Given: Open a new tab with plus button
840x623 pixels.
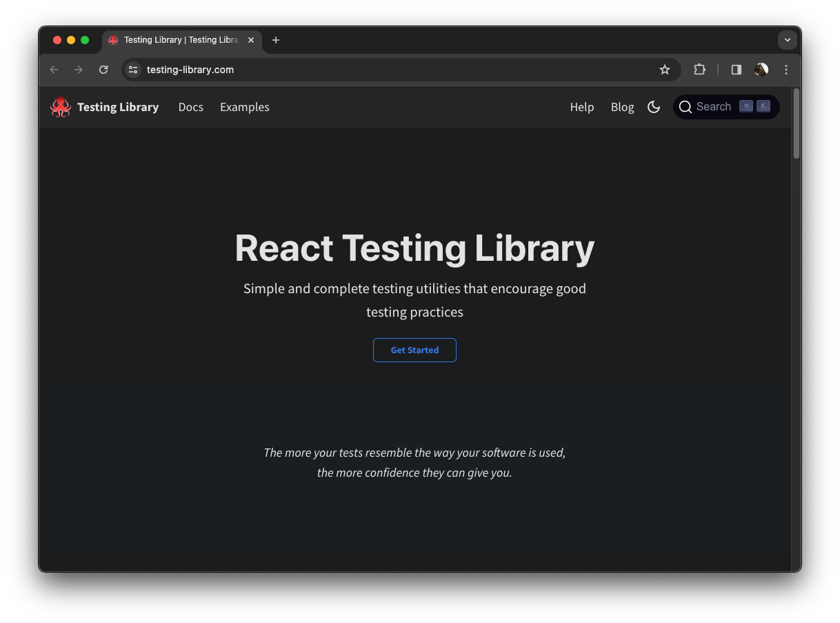Looking at the screenshot, I should click(276, 40).
